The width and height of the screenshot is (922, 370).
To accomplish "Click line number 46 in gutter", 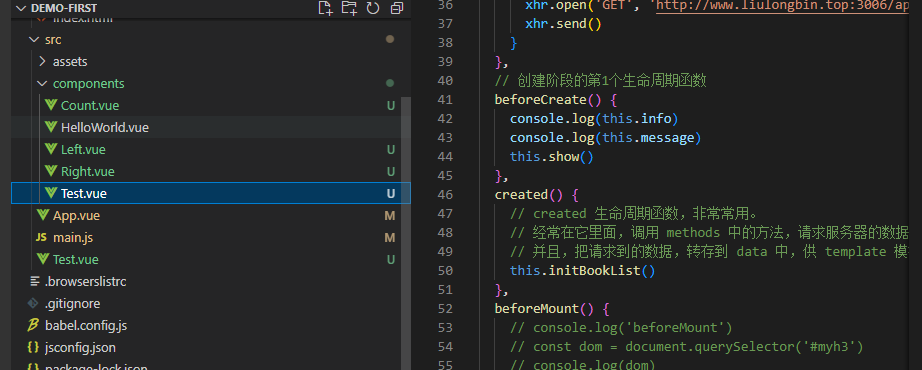I will (446, 195).
